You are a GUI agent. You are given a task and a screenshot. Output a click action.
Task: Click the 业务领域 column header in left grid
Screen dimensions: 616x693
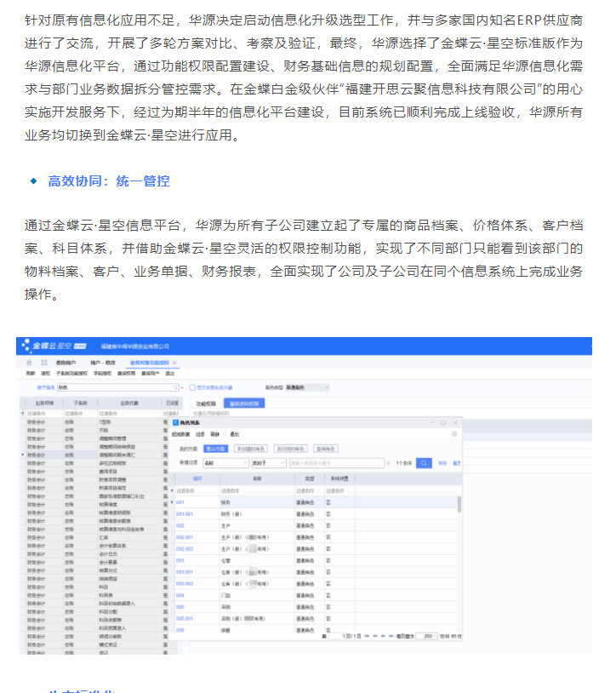tap(44, 403)
